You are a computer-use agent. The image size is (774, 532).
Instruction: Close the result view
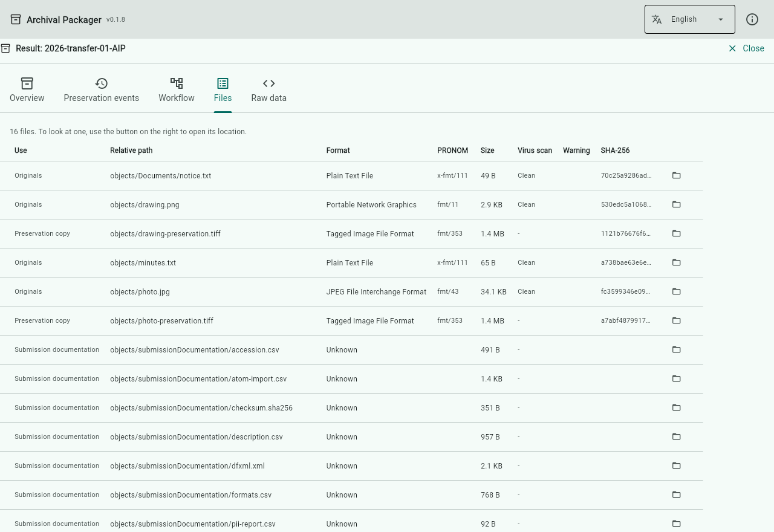(x=746, y=48)
